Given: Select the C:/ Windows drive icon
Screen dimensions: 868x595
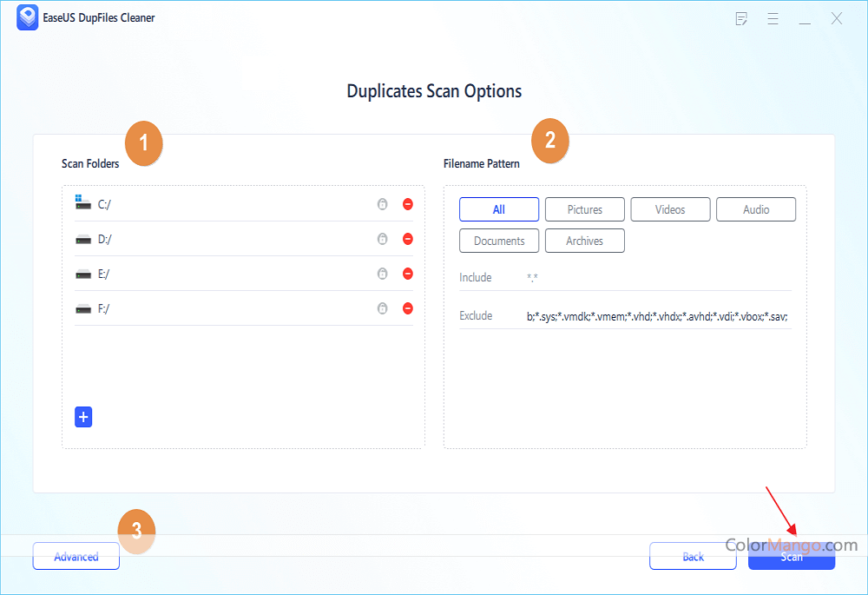Looking at the screenshot, I should pyautogui.click(x=83, y=202).
